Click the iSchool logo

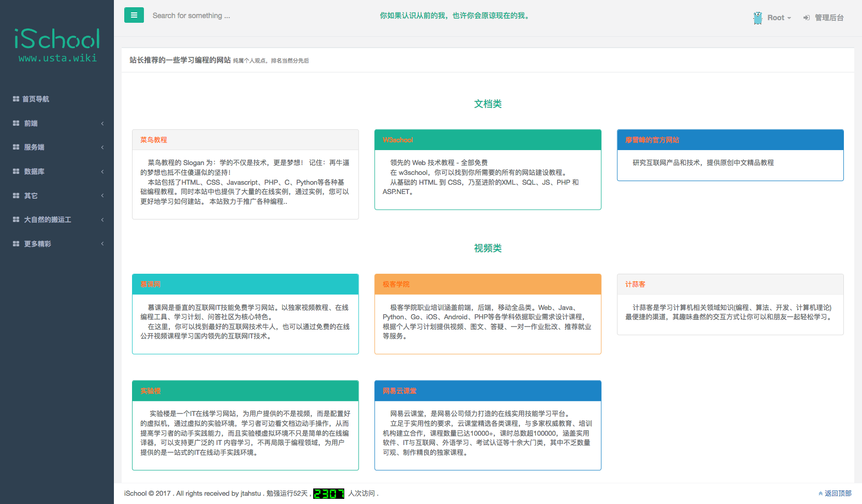(x=57, y=39)
